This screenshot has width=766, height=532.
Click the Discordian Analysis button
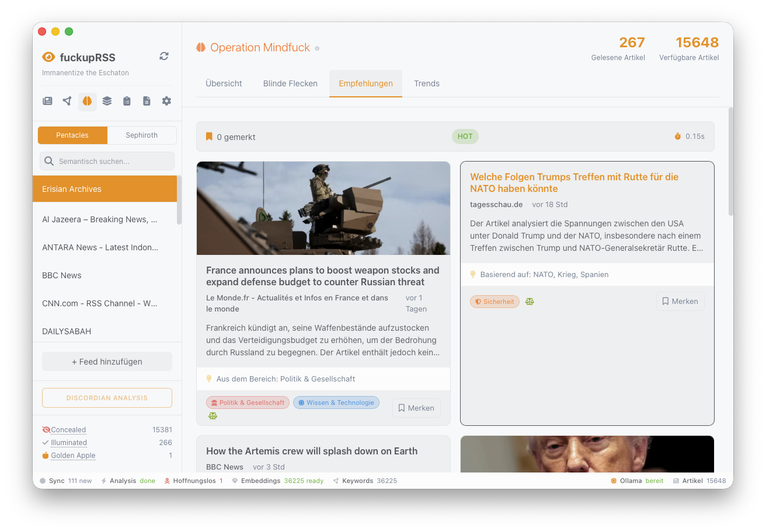[107, 397]
